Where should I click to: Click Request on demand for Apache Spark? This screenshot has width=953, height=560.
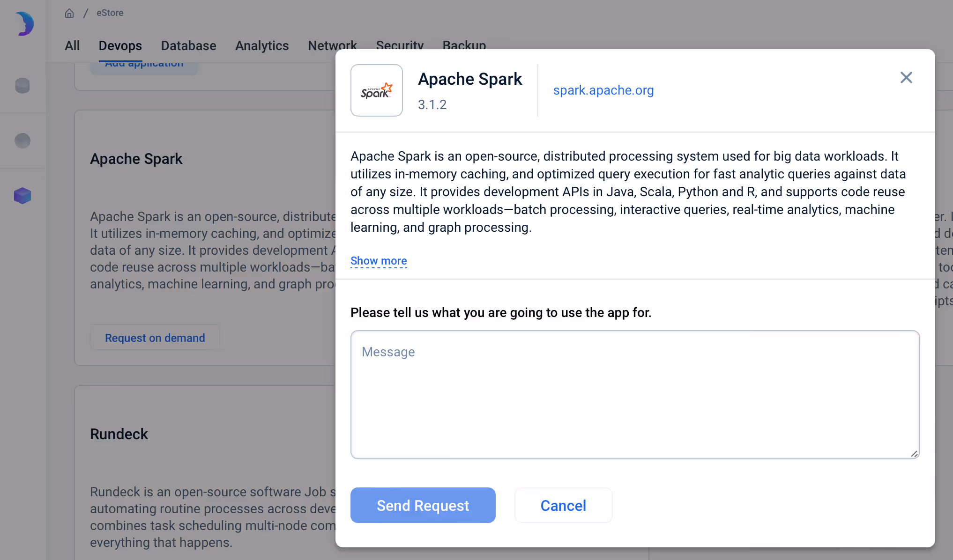point(155,338)
